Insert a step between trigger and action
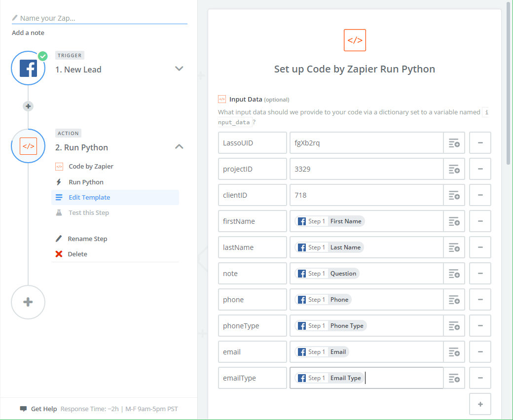 click(x=28, y=106)
